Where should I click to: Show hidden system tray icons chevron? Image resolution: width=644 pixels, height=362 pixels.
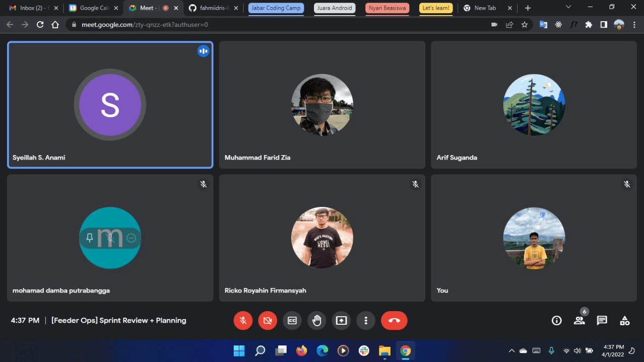pos(511,350)
